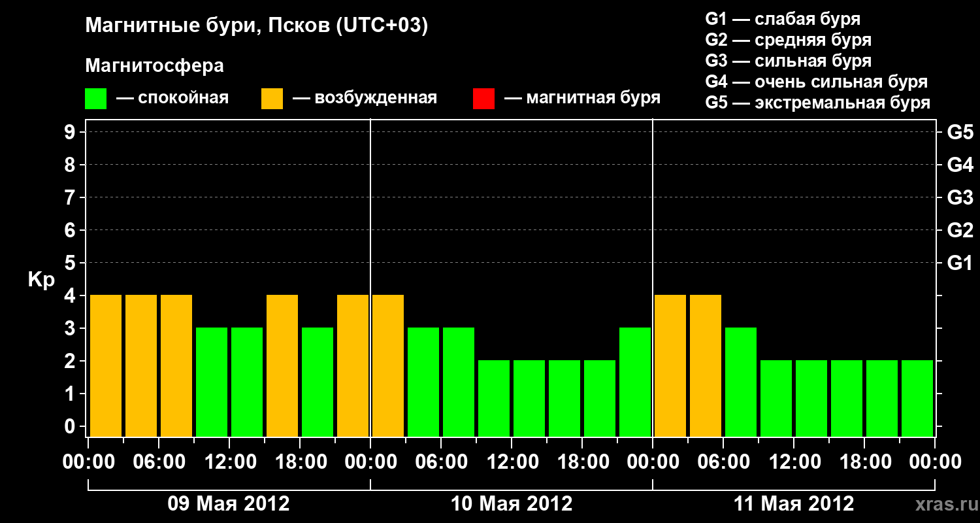
Task: Click the 'Магнитосфера' heading
Action: (155, 66)
